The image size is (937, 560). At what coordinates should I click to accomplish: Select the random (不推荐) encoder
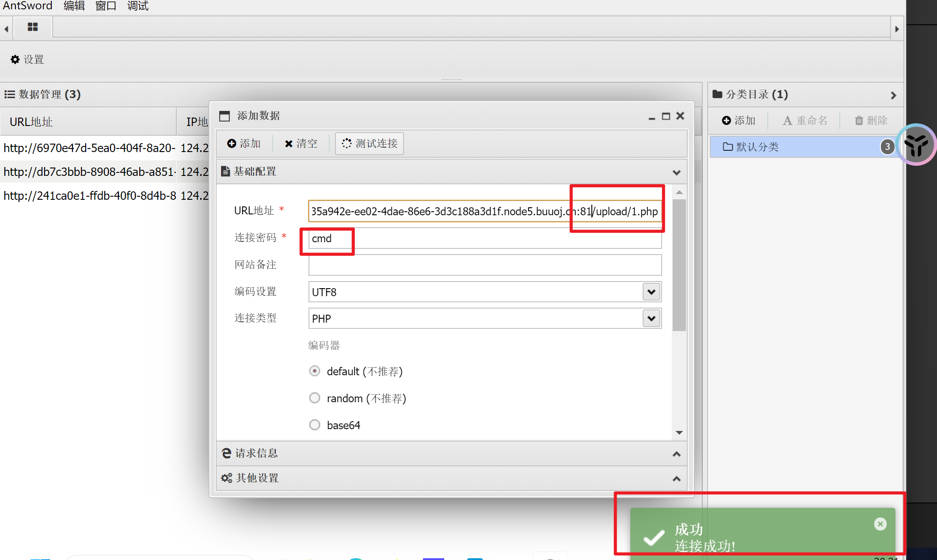(315, 398)
